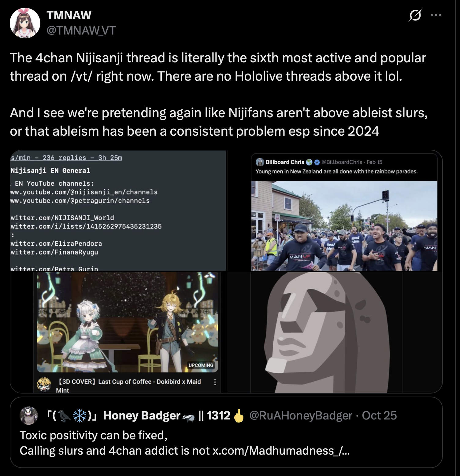The height and width of the screenshot is (476, 460).
Task: Click the video's vertical three-dot menu
Action: tap(215, 382)
